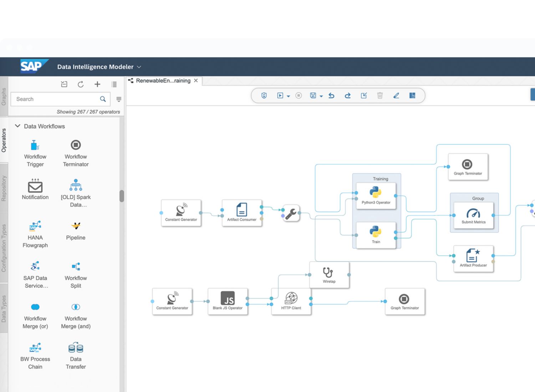Screen dimensions: 535x392
Task: Click the Undo arrow in the toolbar
Action: click(331, 96)
